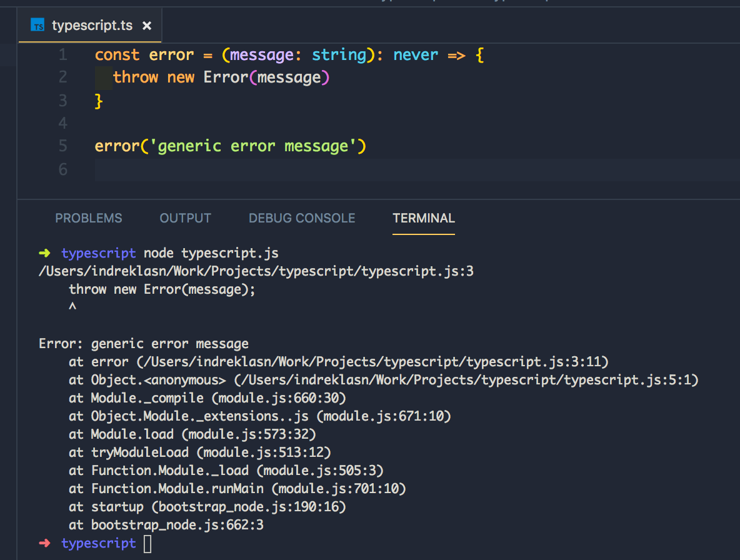Click 'Error(message)' in editor line 2
This screenshot has height=560, width=740.
[x=266, y=77]
